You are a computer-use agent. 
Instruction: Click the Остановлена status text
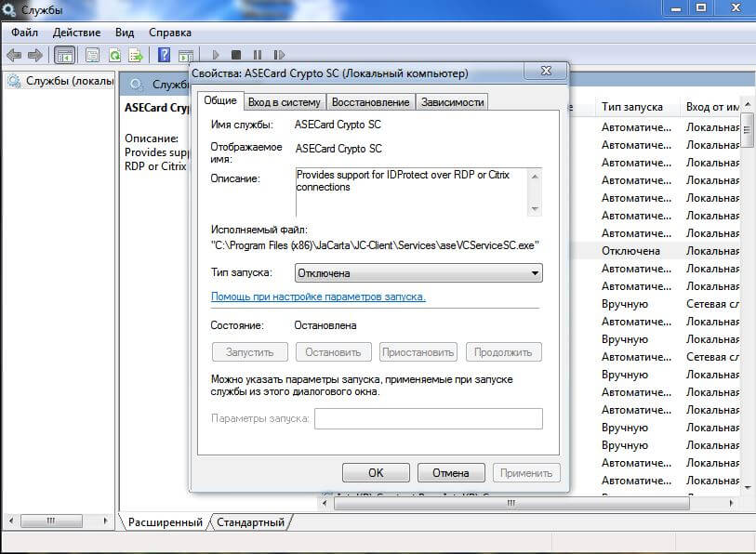pos(325,325)
